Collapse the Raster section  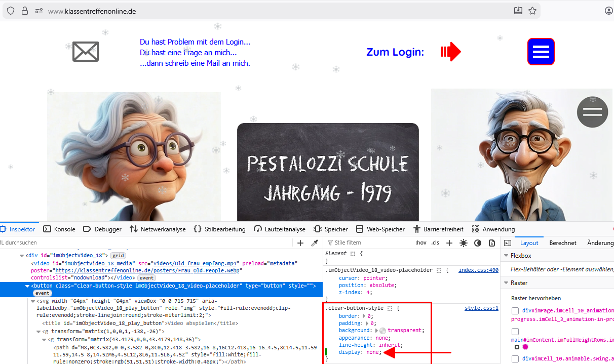(x=506, y=283)
